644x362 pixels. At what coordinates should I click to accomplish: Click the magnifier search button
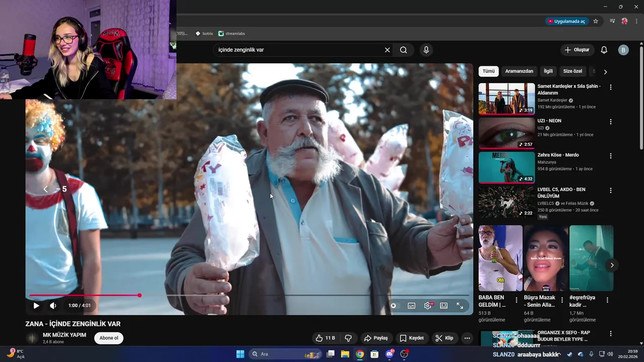(404, 50)
